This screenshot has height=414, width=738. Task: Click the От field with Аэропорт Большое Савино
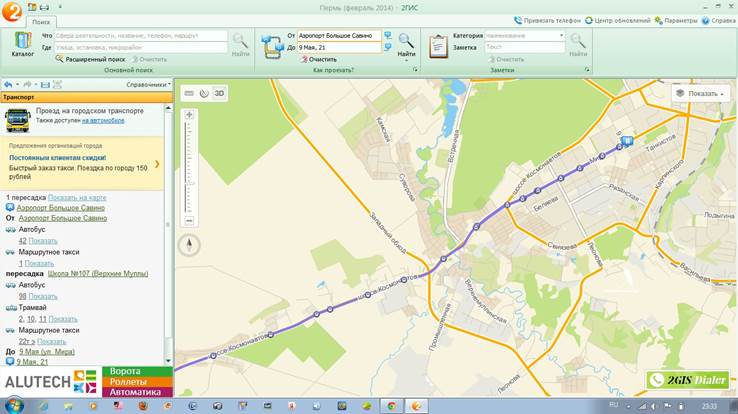click(339, 36)
